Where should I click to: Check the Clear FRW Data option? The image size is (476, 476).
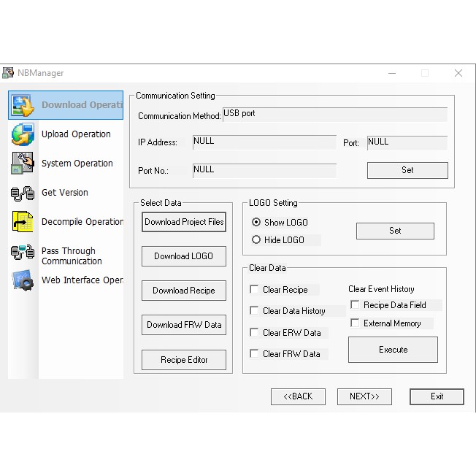coord(254,353)
